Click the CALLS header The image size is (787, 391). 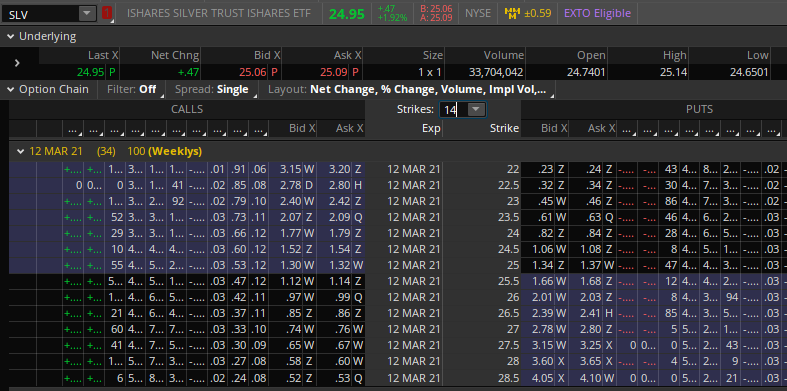click(x=187, y=109)
